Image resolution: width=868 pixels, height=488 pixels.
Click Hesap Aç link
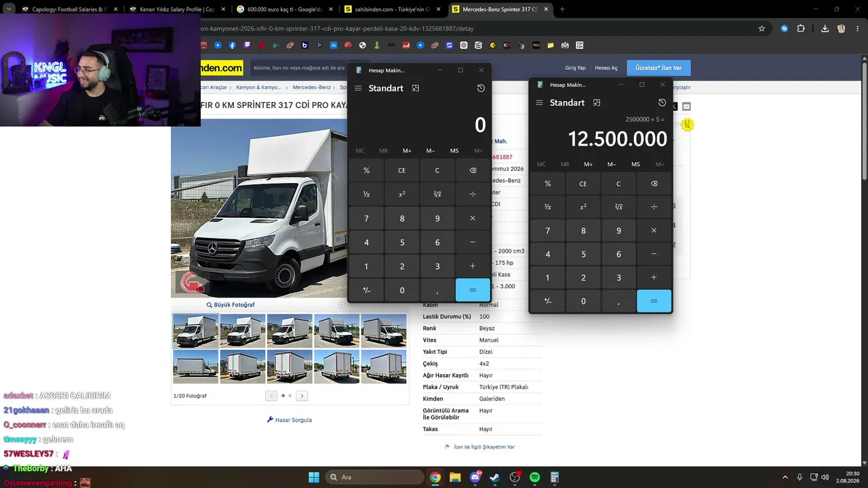[x=606, y=68]
